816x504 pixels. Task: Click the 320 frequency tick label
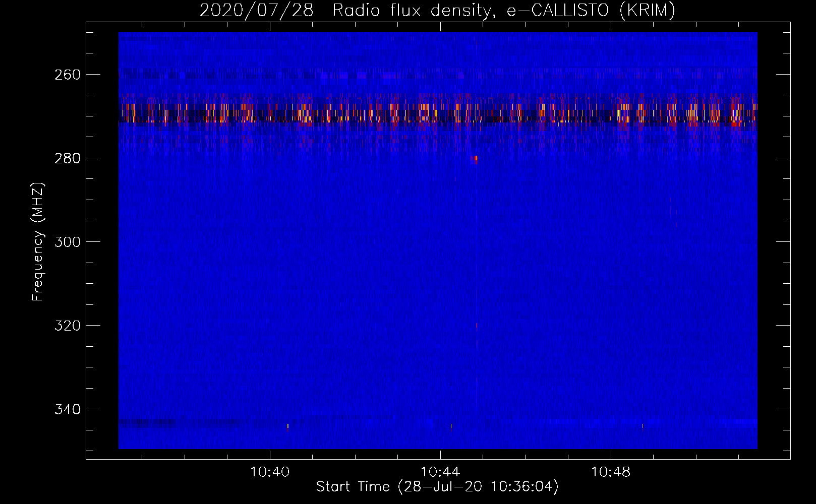point(68,326)
